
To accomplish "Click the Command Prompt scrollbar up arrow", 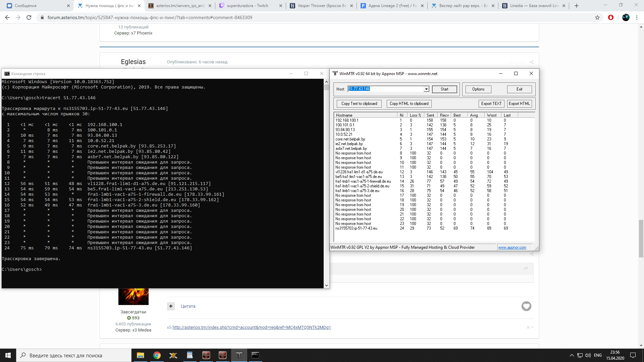I will click(326, 81).
